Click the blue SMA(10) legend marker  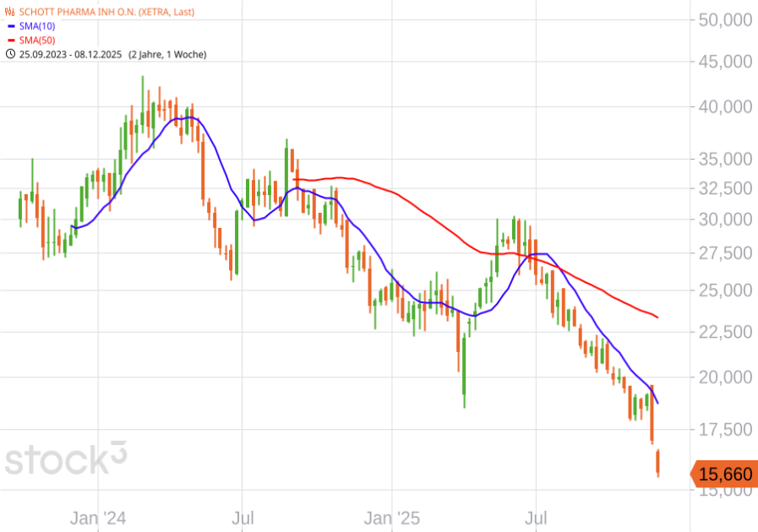tap(10, 28)
